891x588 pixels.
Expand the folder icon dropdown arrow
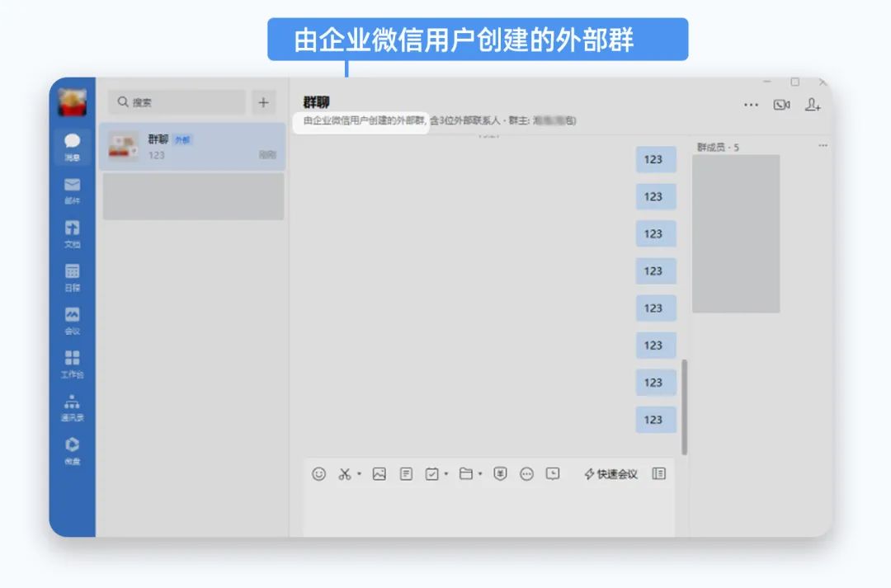pyautogui.click(x=480, y=474)
